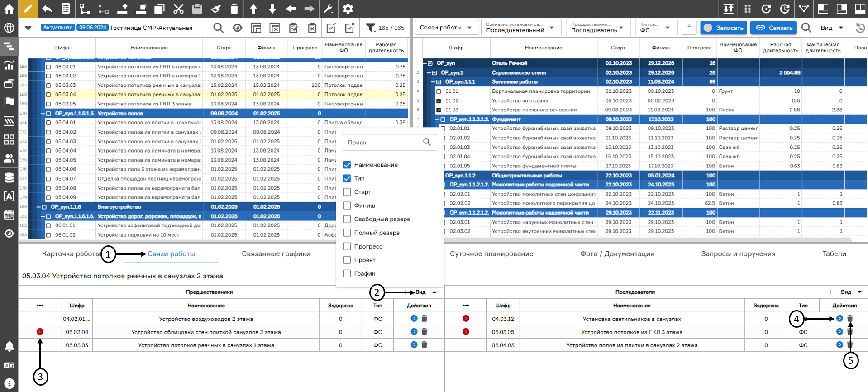This screenshot has height=392, width=868.
Task: Check the Старт column checkbox
Action: [347, 192]
